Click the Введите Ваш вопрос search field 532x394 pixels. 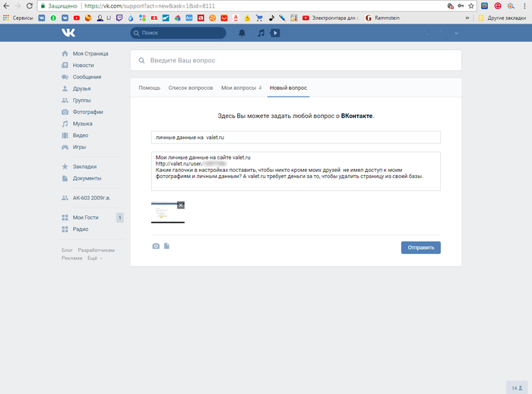tap(296, 61)
